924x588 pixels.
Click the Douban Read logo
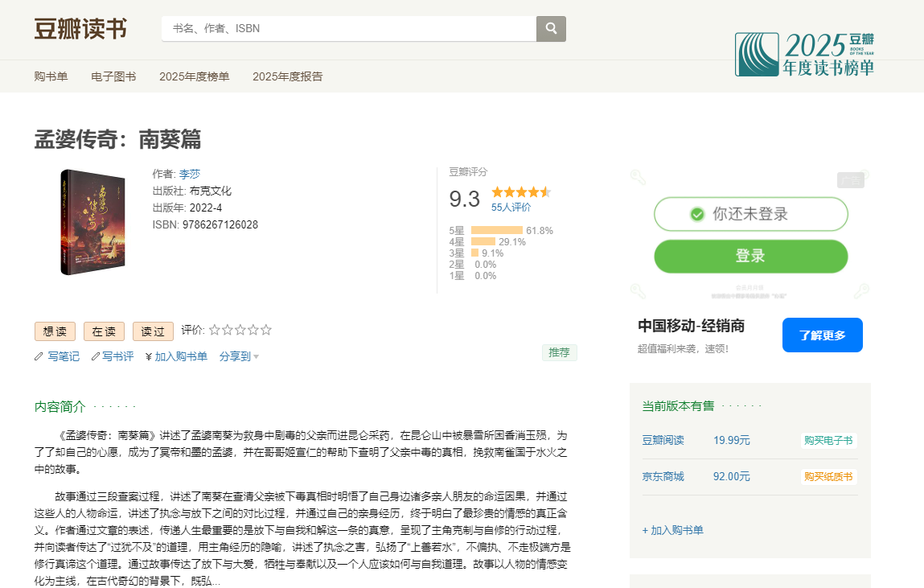pos(80,28)
